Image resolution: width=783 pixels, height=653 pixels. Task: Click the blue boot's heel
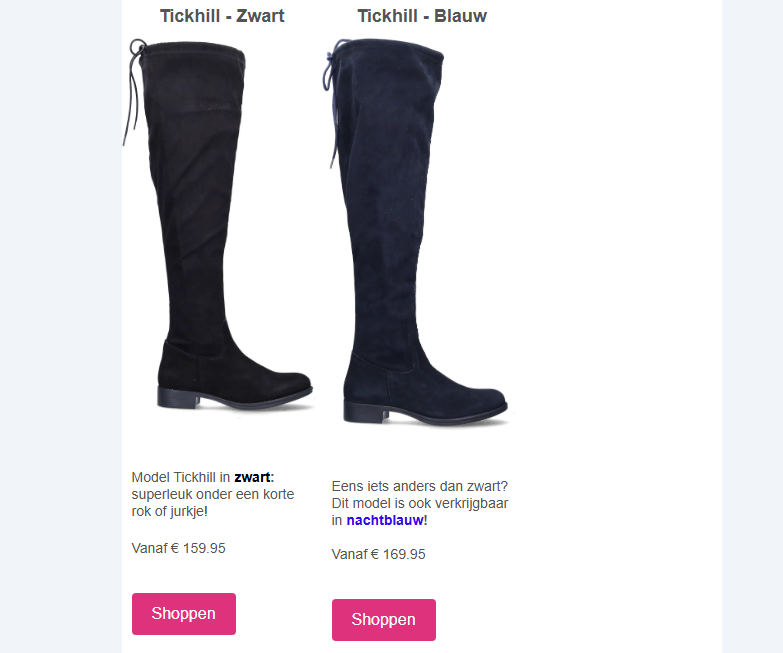coord(366,414)
